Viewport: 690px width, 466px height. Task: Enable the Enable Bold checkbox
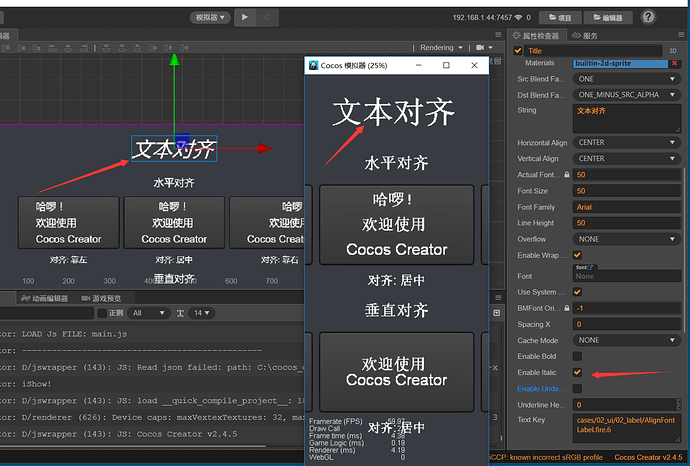coord(577,356)
